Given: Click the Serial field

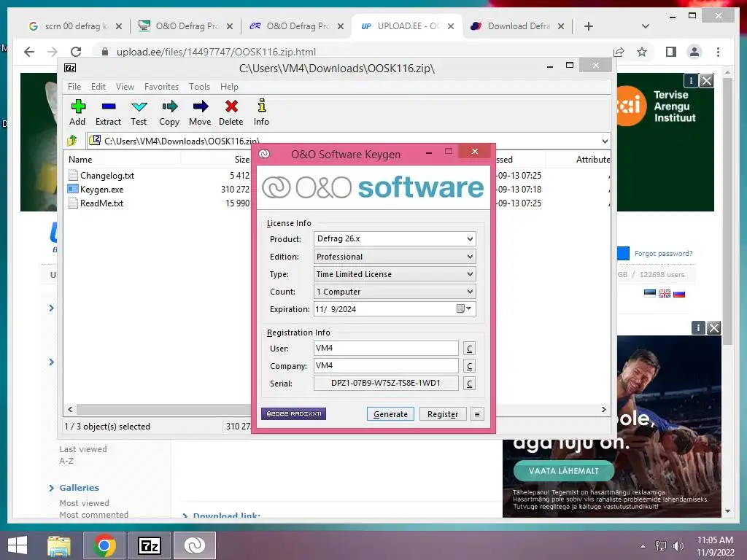Looking at the screenshot, I should (386, 384).
